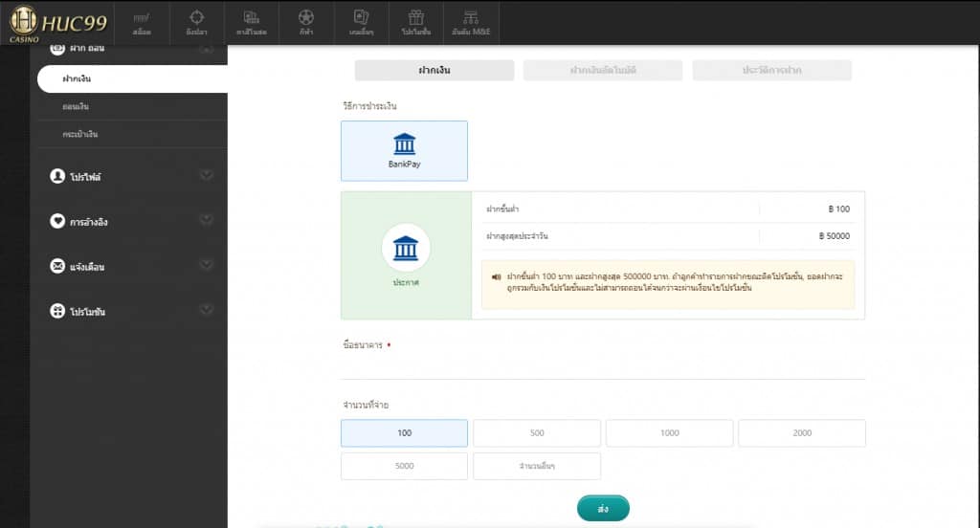Viewport: 980px width, 528px height.
Task: Choose the other amount (จำนวนอื่นๆ) option
Action: (x=537, y=466)
